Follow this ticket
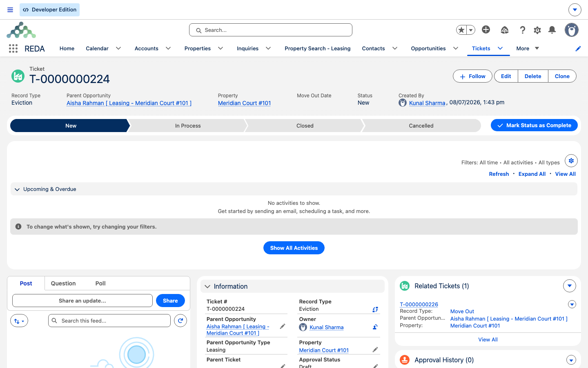 472,76
